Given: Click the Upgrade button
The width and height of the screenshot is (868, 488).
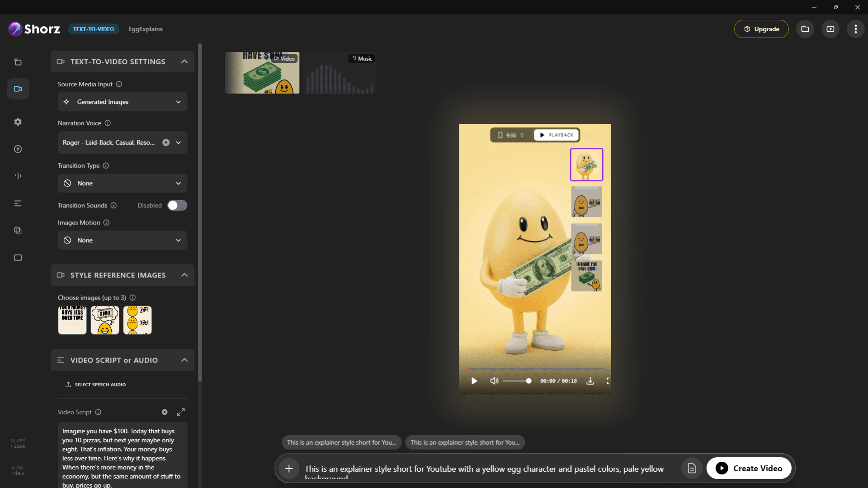Looking at the screenshot, I should pyautogui.click(x=761, y=29).
